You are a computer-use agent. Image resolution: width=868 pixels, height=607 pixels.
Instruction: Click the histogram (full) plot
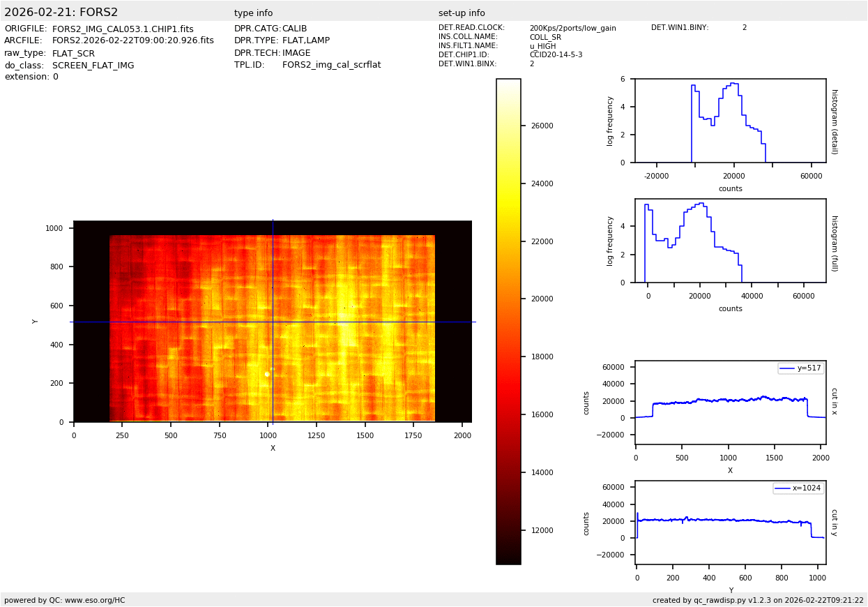click(x=730, y=241)
